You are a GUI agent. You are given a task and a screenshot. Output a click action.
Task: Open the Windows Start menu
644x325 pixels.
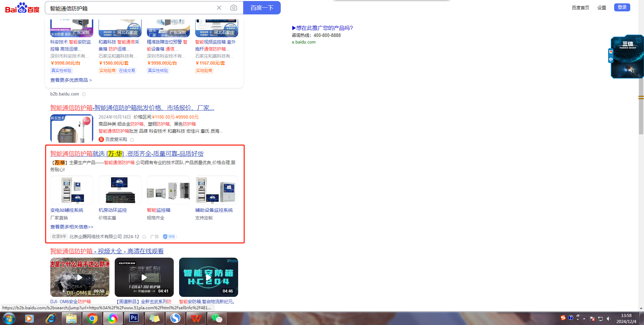pyautogui.click(x=9, y=318)
